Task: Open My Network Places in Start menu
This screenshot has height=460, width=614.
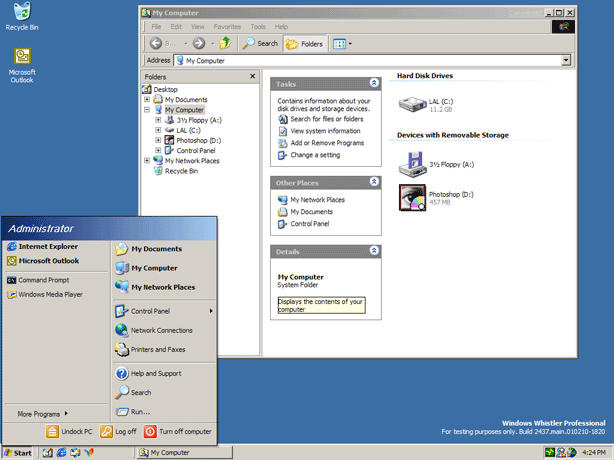Action: [x=155, y=287]
